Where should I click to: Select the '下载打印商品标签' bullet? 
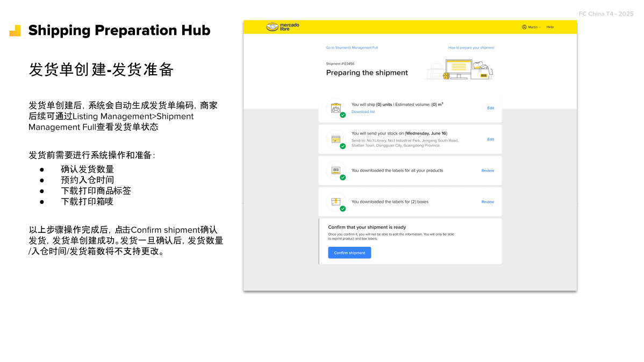(x=96, y=190)
